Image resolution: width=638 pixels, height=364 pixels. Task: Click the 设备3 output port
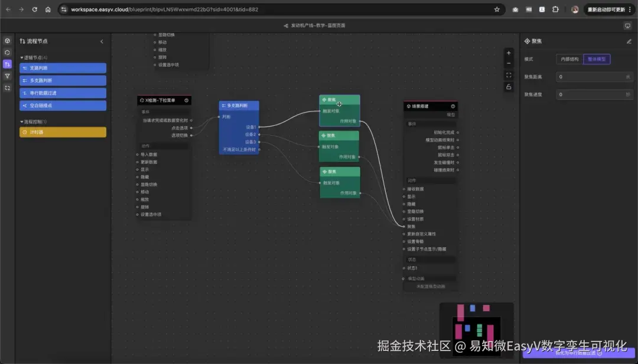pyautogui.click(x=259, y=142)
